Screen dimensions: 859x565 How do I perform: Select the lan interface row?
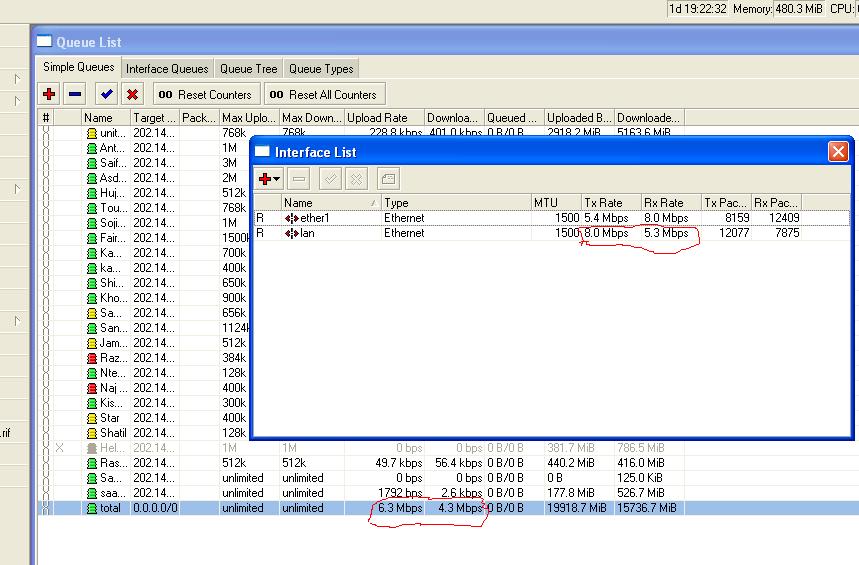coord(552,233)
